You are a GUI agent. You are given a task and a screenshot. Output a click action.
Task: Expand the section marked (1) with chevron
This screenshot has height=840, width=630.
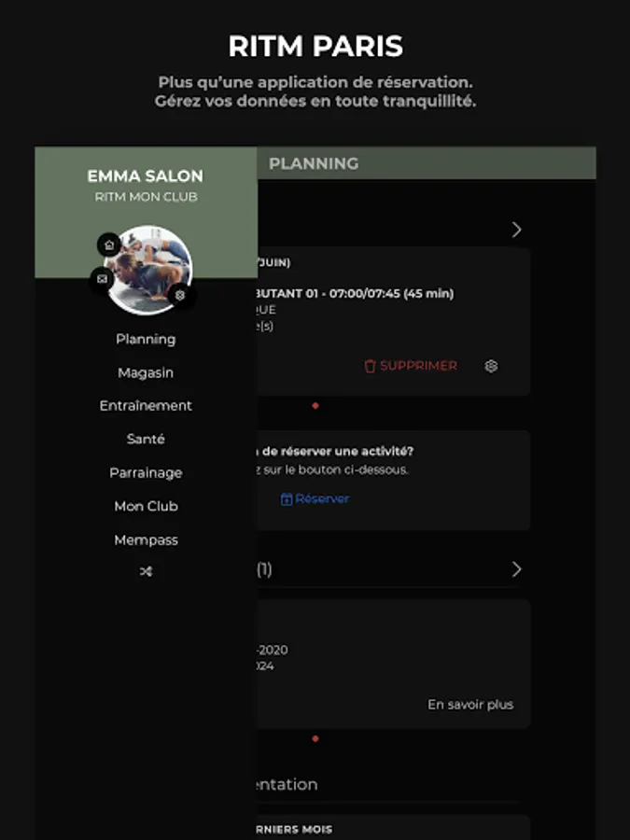tap(516, 569)
